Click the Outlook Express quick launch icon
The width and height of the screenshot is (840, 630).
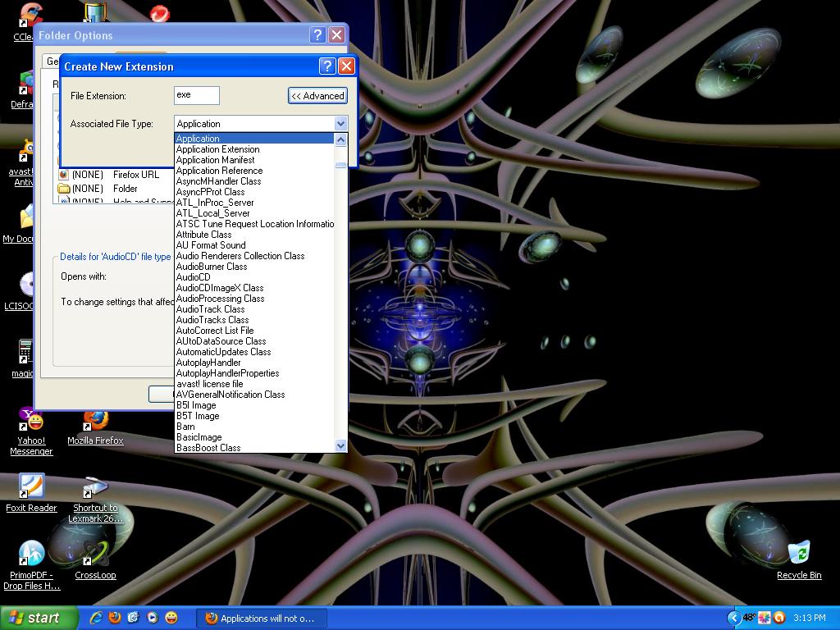tap(133, 618)
